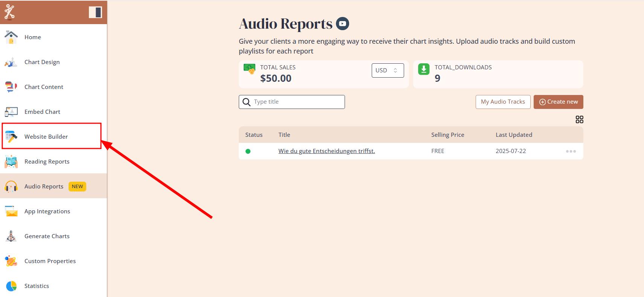644x297 pixels.
Task: Open the Chart Design icon
Action: (x=11, y=62)
